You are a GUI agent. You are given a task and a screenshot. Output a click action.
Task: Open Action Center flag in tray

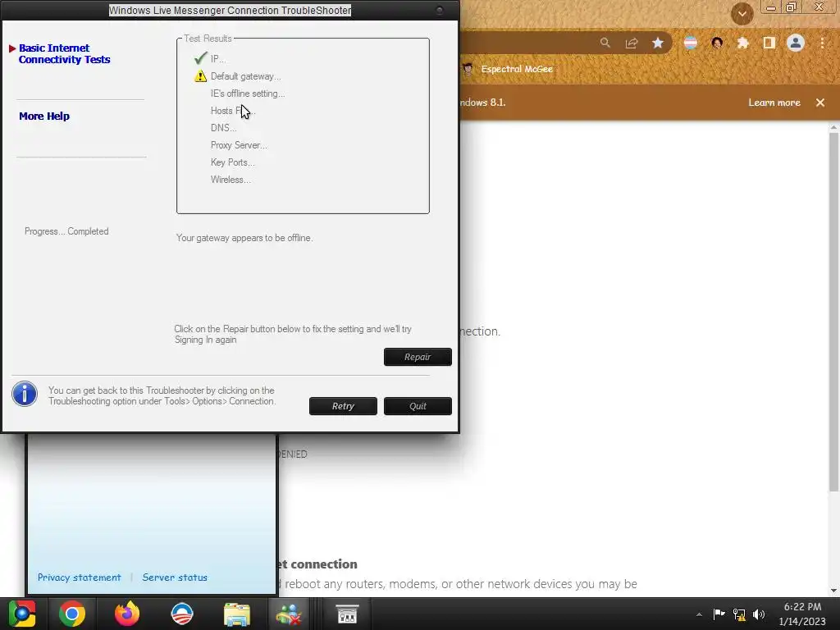[x=719, y=614]
